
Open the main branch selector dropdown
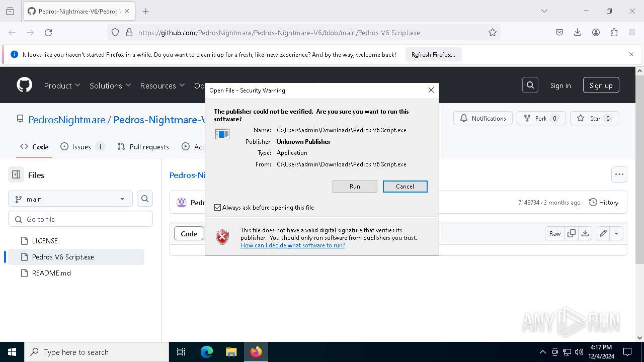point(70,199)
